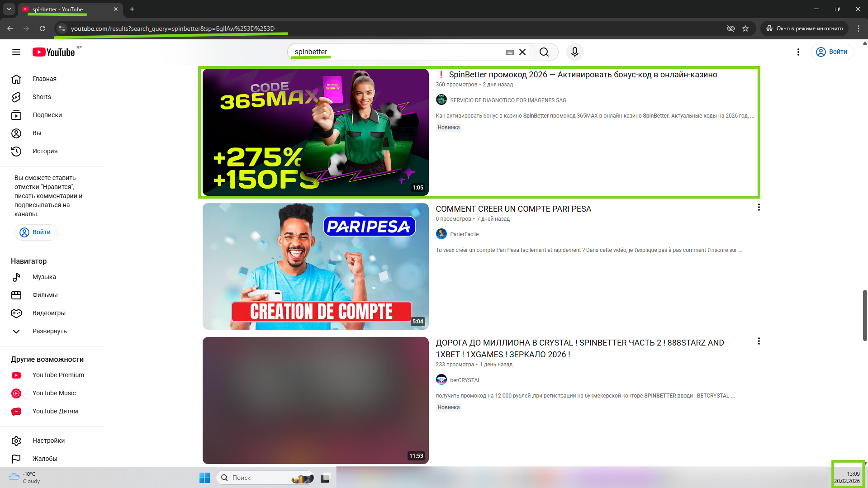The image size is (868, 488).
Task: Click the sidebar Войти sign-in button
Action: point(36,232)
